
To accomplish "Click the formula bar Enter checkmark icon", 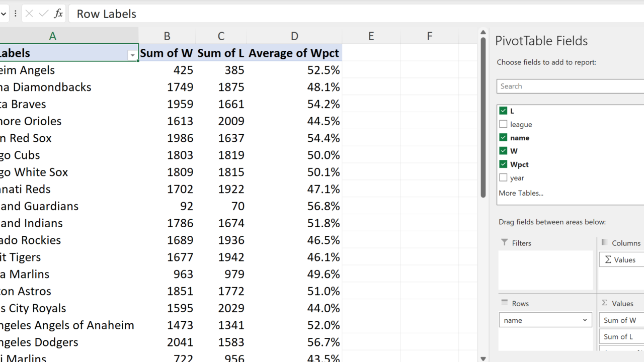I will pos(44,14).
